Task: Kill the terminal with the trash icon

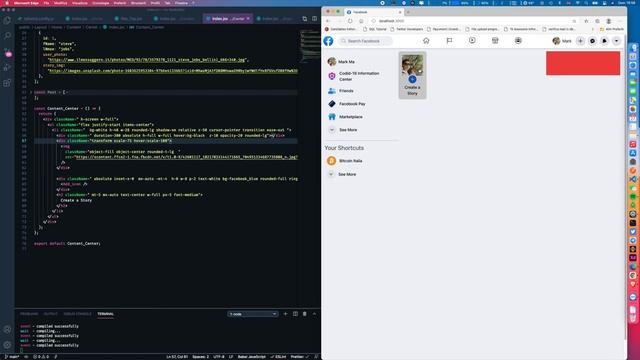Action: pyautogui.click(x=304, y=314)
